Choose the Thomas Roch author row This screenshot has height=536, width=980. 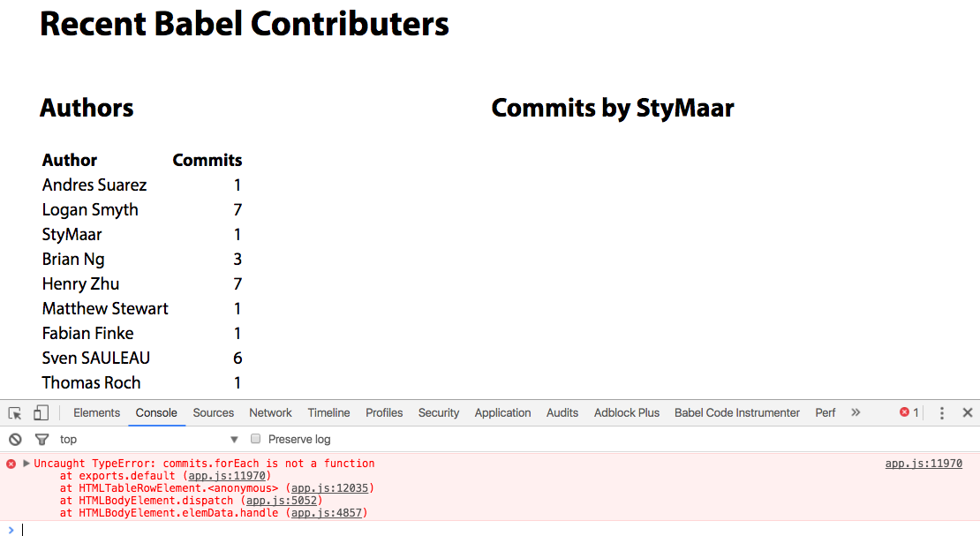pyautogui.click(x=142, y=382)
